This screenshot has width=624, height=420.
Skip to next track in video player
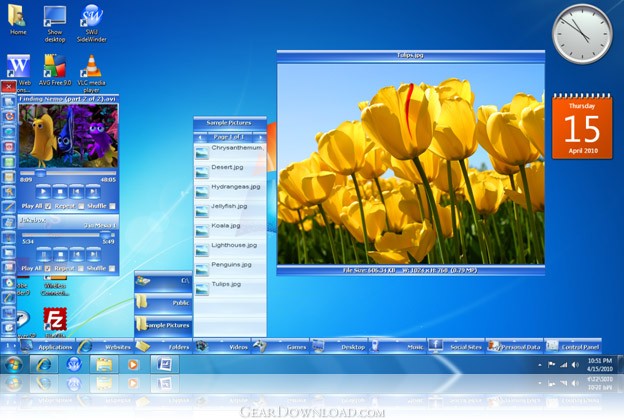[x=93, y=191]
